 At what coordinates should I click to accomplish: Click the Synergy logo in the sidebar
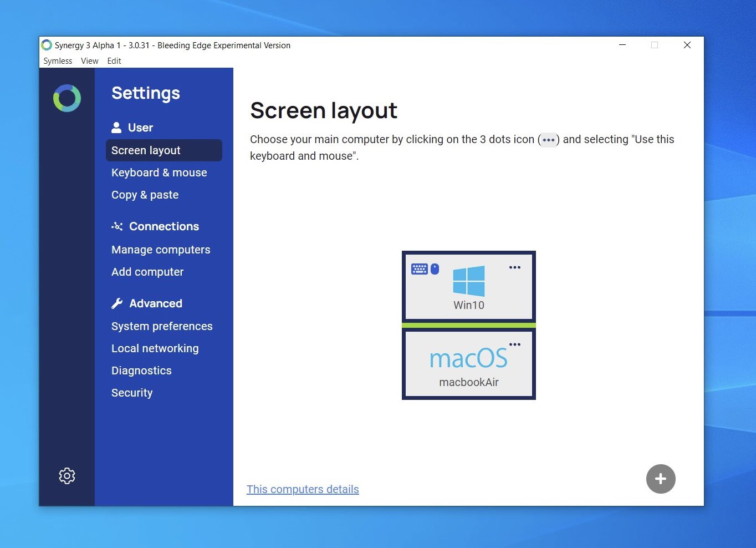[67, 98]
